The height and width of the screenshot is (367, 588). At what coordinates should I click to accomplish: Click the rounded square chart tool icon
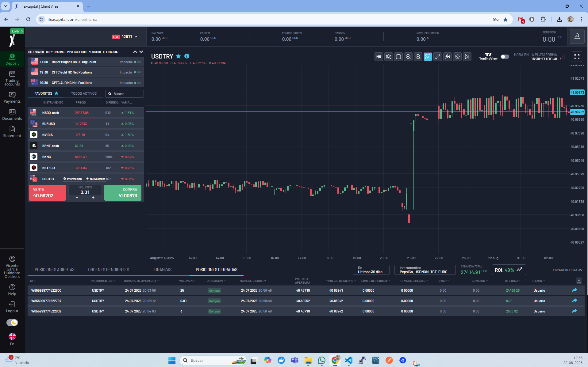(398, 57)
